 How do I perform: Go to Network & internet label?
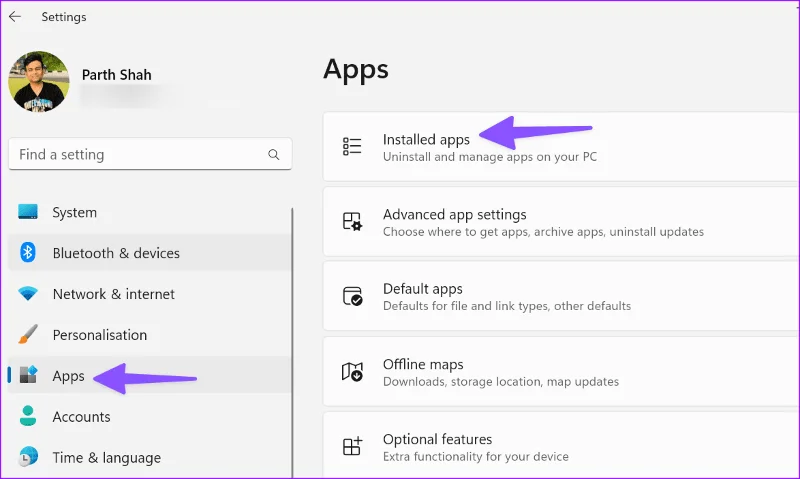114,294
